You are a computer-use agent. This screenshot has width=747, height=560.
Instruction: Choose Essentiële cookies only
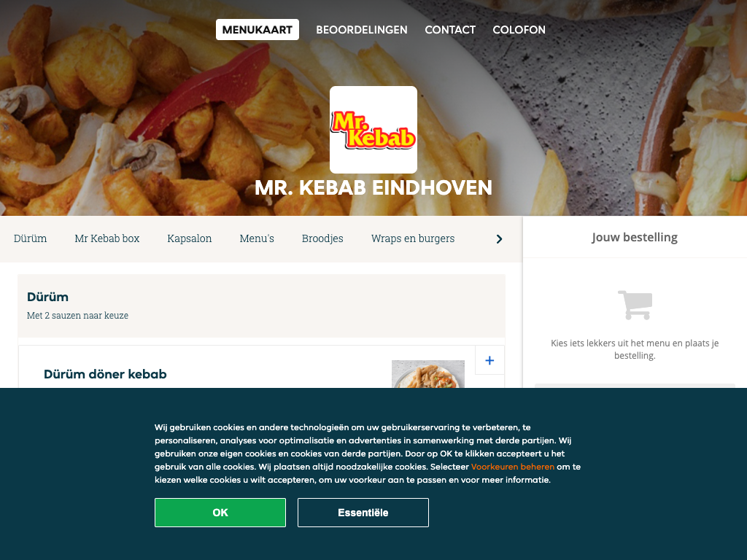pyautogui.click(x=363, y=513)
